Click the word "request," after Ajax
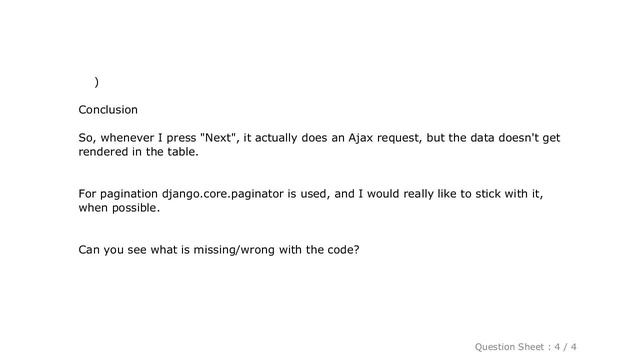The image size is (640, 360). point(399,138)
